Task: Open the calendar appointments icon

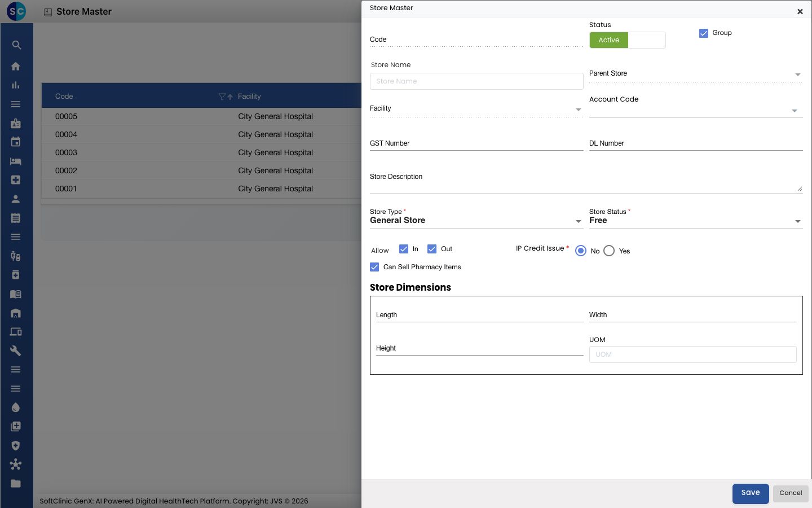Action: 16,142
